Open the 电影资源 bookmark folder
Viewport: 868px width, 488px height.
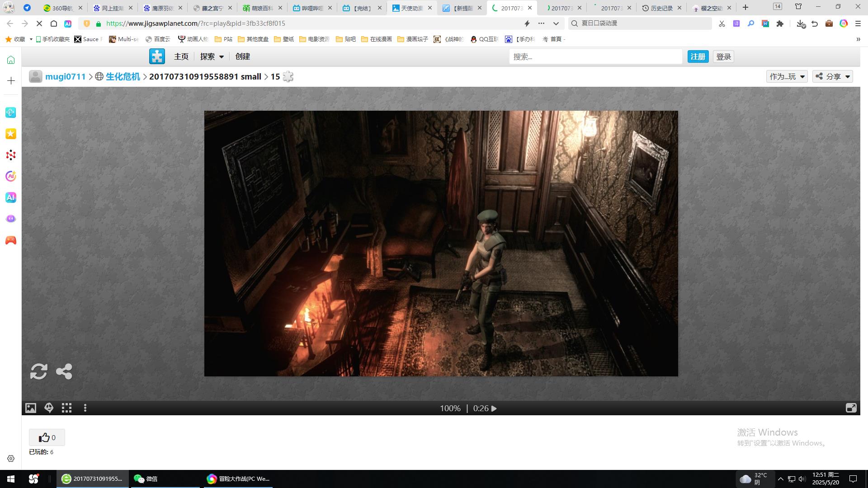[314, 39]
